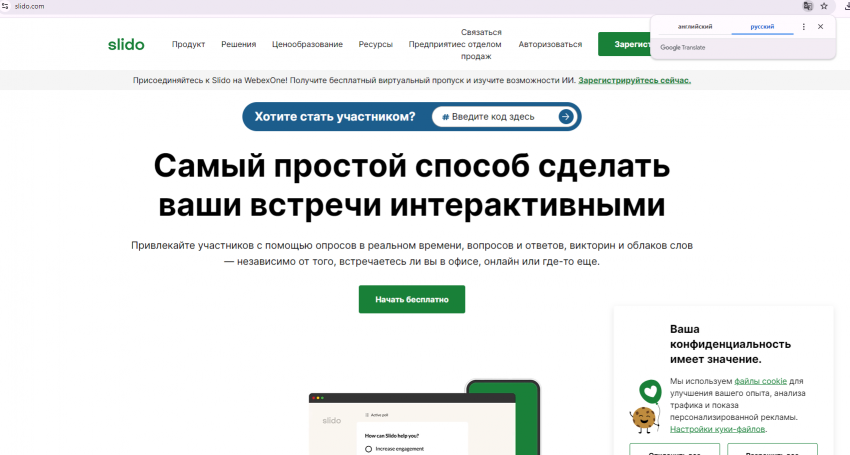Click the Хотите стать участником? label
This screenshot has width=850, height=455.
[x=335, y=117]
